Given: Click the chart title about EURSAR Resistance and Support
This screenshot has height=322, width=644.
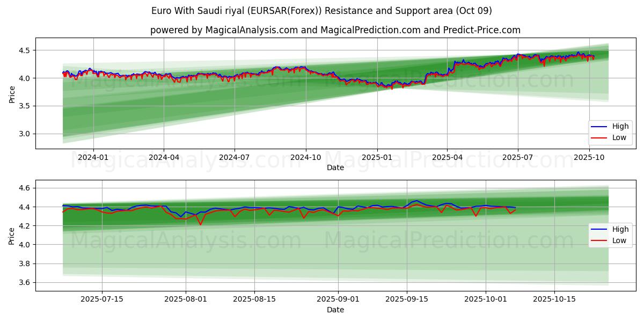Looking at the screenshot, I should coord(321,11).
